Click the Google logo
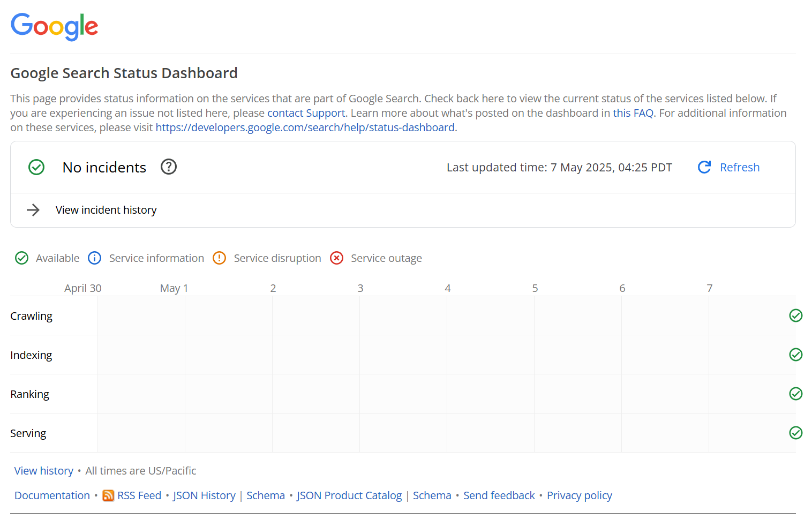The height and width of the screenshot is (519, 812). 55,27
